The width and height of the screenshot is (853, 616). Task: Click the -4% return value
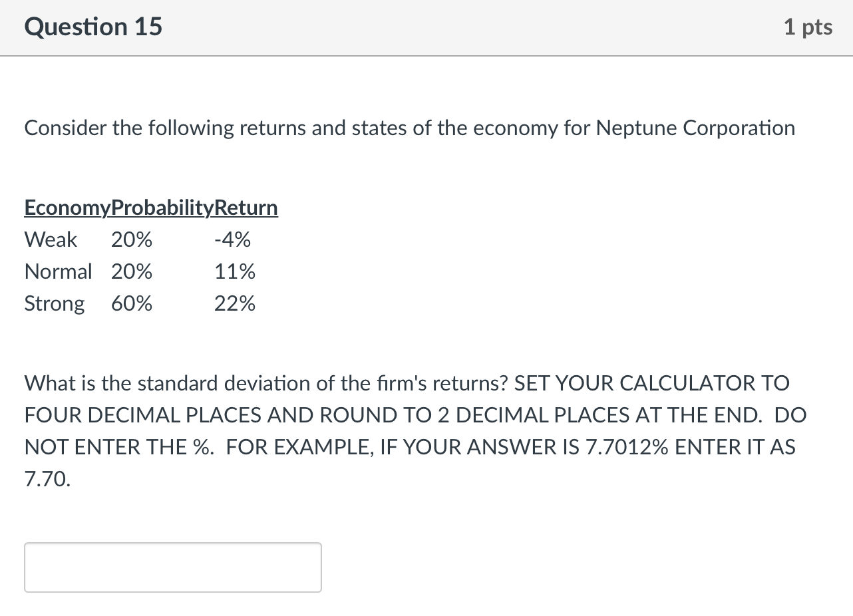233,239
